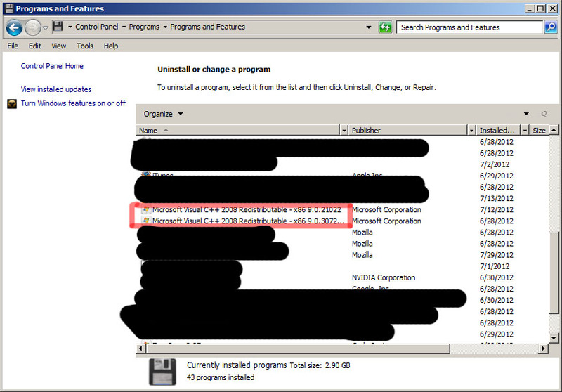Click Turn Windows features on or off
562x392 pixels.
point(73,103)
